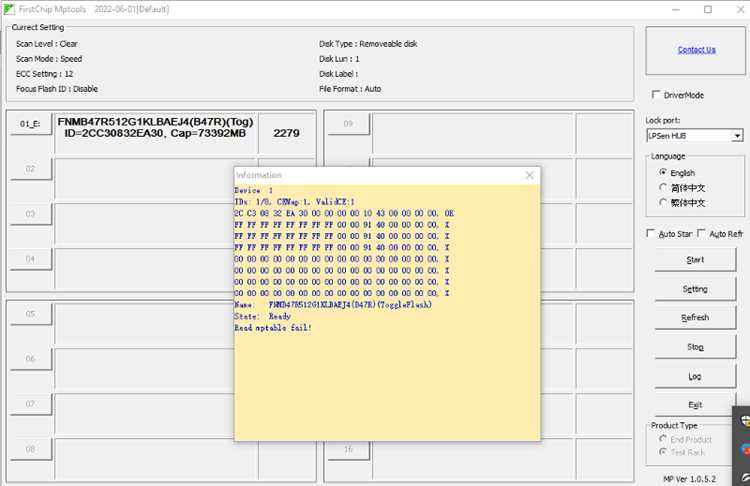Click the hex row starting 2C C3 08 32
Image resolution: width=750 pixels, height=486 pixels.
click(x=344, y=213)
